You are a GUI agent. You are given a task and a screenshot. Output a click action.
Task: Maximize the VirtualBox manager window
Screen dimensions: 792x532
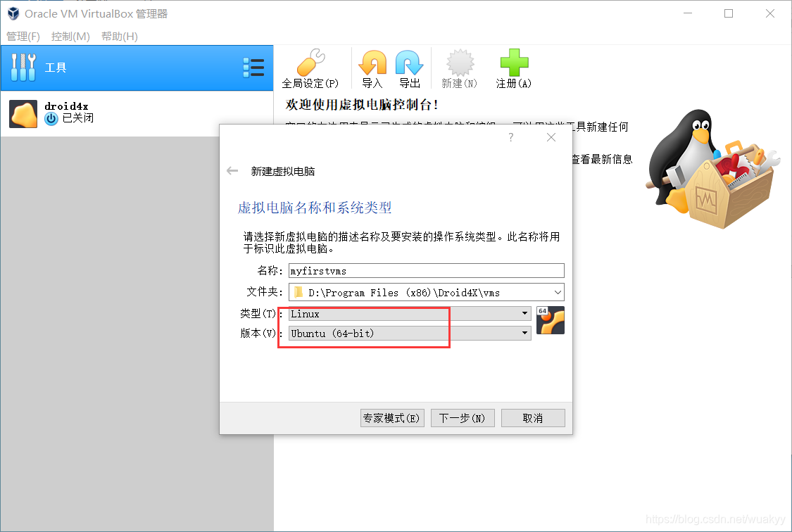pyautogui.click(x=729, y=13)
